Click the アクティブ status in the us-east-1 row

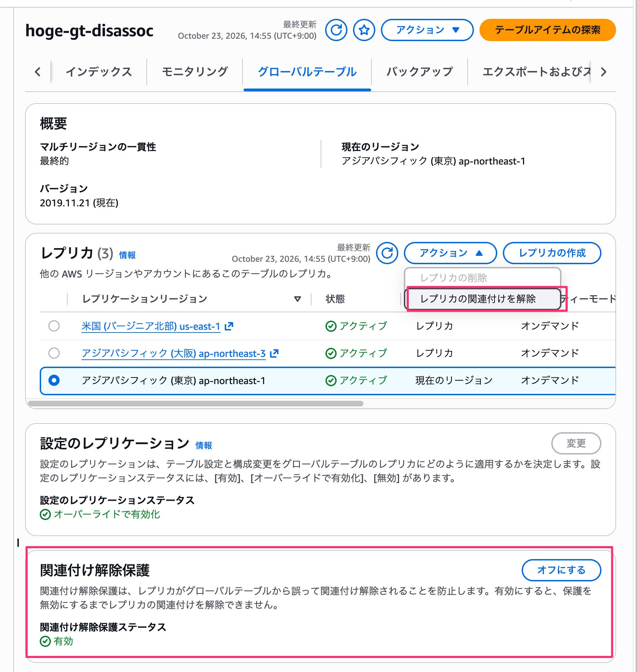click(x=356, y=326)
